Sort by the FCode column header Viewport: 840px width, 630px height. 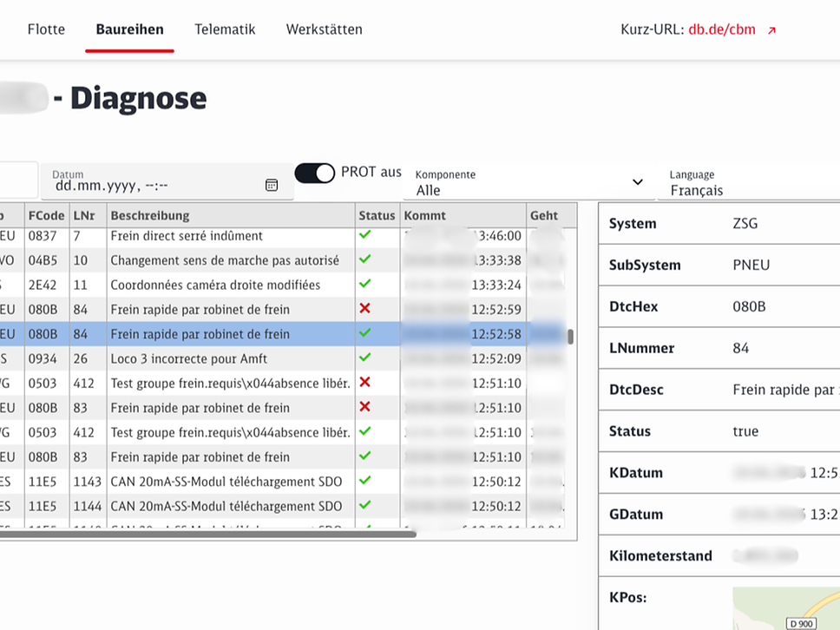tap(47, 215)
